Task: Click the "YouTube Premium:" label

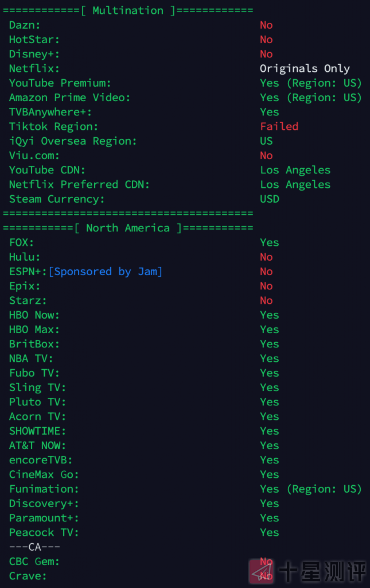Action: 60,83
